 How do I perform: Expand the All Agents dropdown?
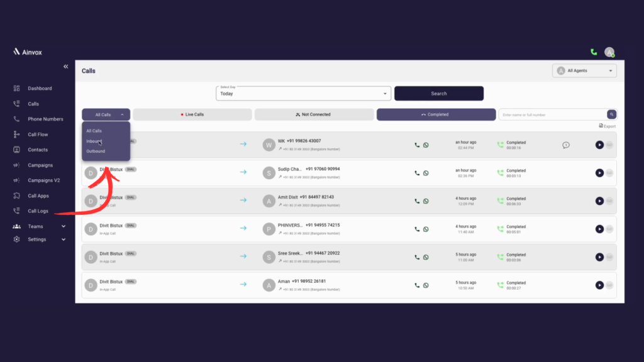[x=584, y=70]
